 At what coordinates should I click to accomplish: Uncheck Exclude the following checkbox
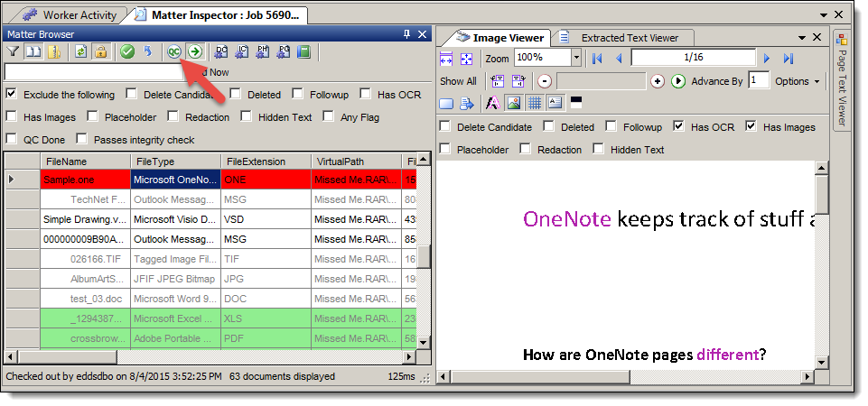tap(11, 94)
